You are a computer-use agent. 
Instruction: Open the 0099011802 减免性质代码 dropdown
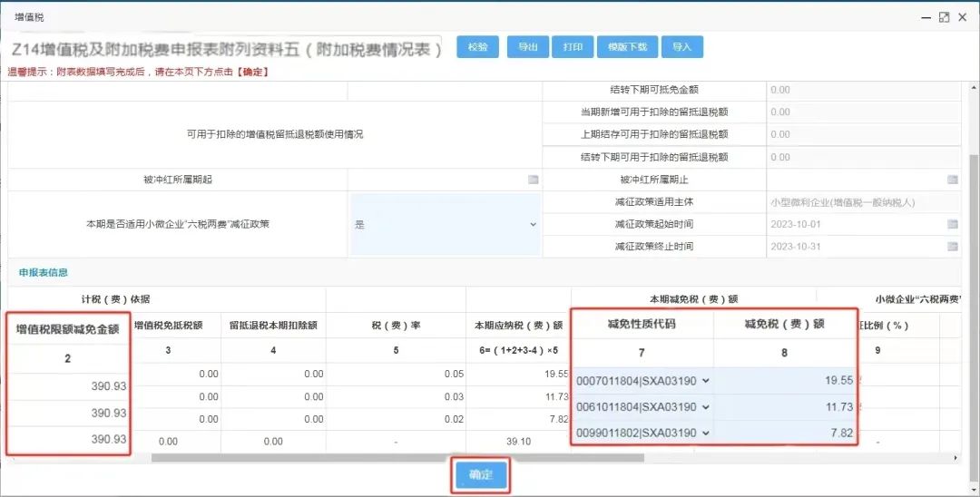tap(643, 434)
